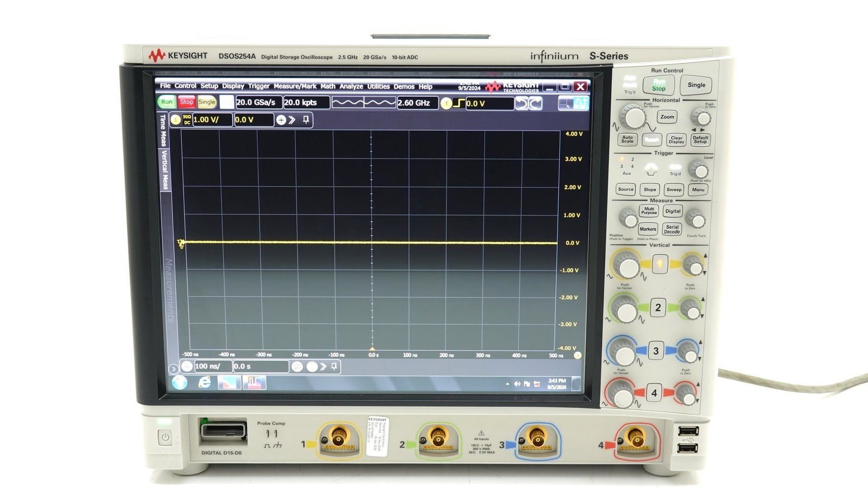Viewport: 868px width, 489px height.
Task: Click the Trigger Source key
Action: [x=626, y=189]
